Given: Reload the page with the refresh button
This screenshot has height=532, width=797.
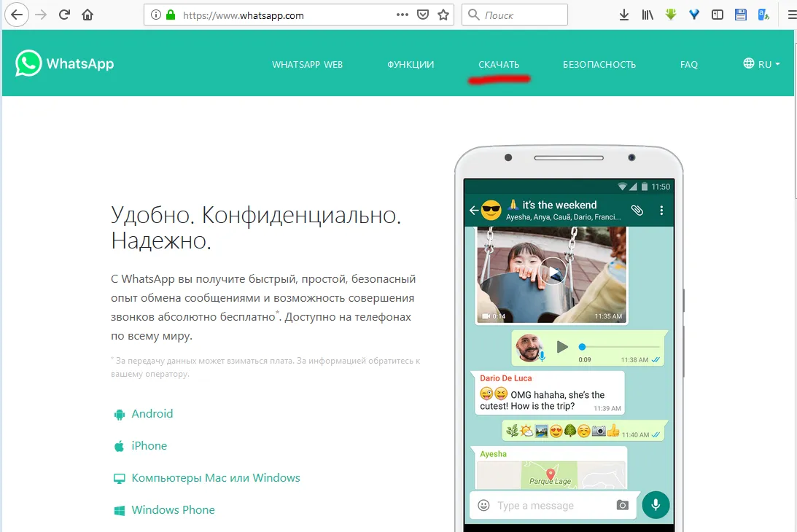Looking at the screenshot, I should (64, 15).
